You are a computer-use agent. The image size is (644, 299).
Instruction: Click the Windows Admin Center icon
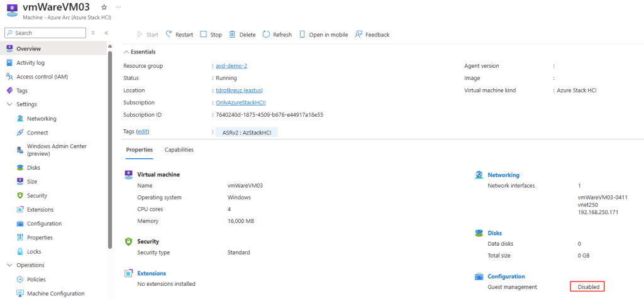point(20,149)
